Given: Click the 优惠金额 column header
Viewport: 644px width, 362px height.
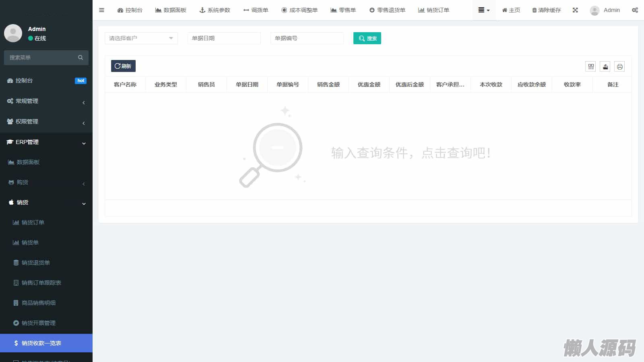Looking at the screenshot, I should click(x=369, y=84).
